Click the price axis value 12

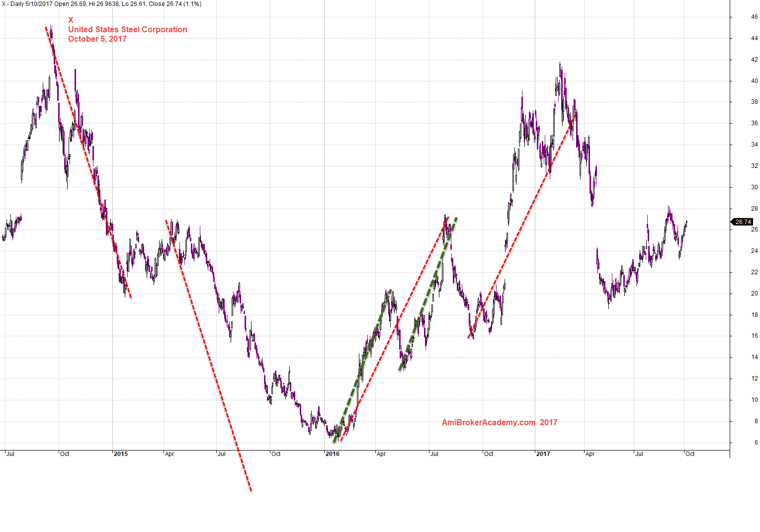coord(755,379)
